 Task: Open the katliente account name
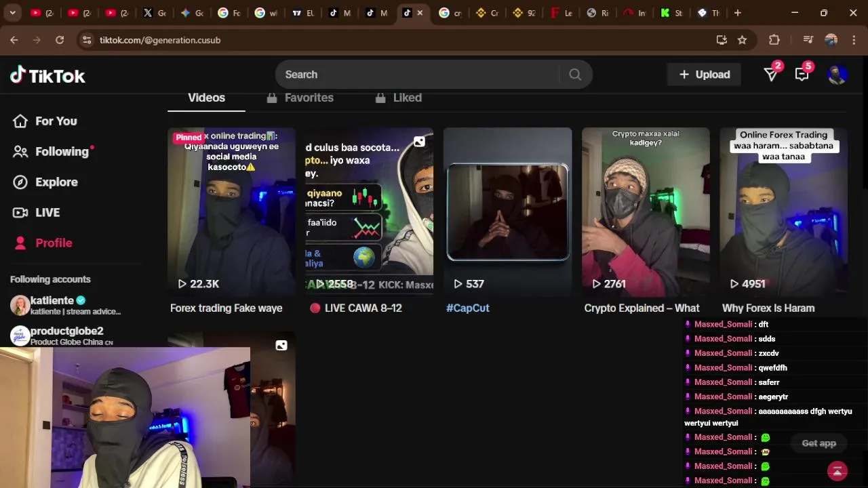[52, 301]
